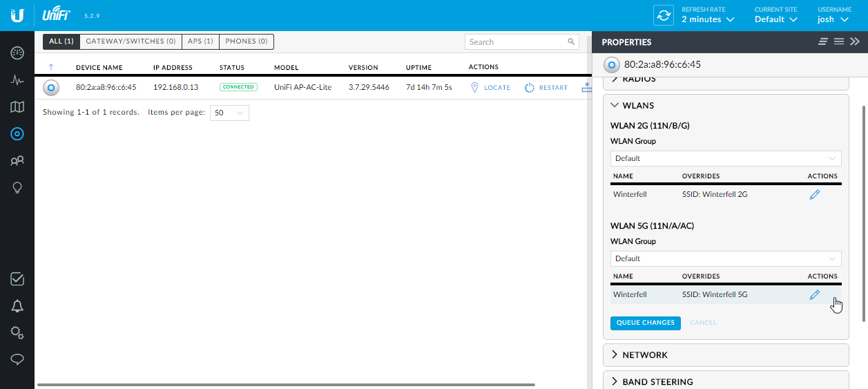Restart the UniFi AP-AC-Lite
The width and height of the screenshot is (868, 389).
(x=546, y=88)
